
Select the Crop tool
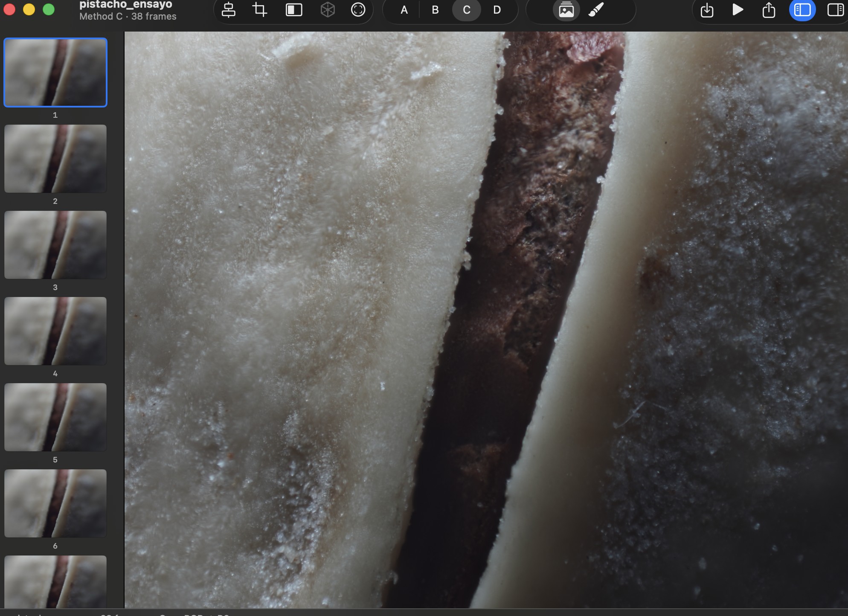pyautogui.click(x=259, y=10)
